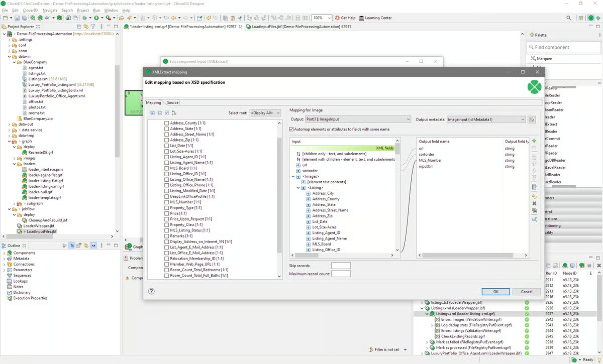The width and height of the screenshot is (603, 364).
Task: Open the Output metadata dropdown
Action: 486,119
